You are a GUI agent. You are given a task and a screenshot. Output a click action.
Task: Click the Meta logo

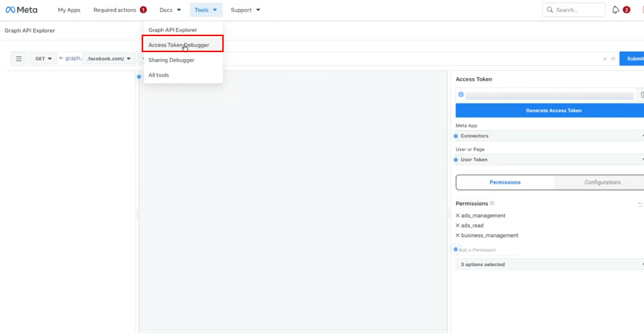tap(22, 10)
